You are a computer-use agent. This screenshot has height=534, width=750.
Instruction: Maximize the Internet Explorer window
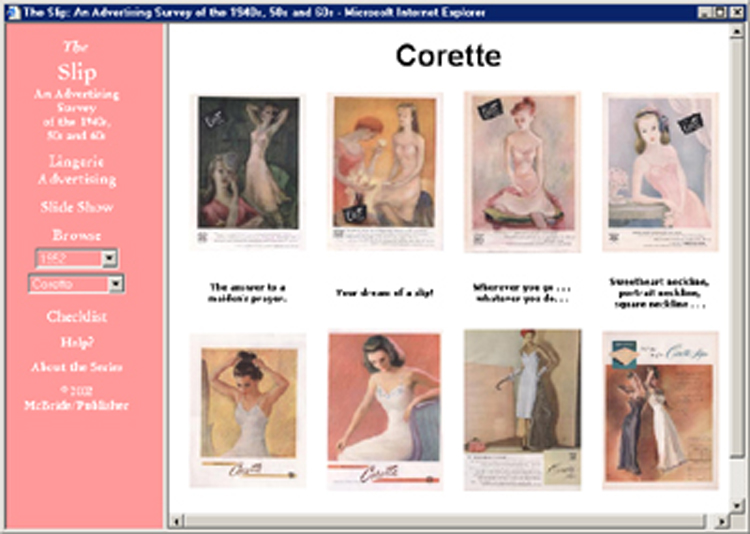(719, 12)
